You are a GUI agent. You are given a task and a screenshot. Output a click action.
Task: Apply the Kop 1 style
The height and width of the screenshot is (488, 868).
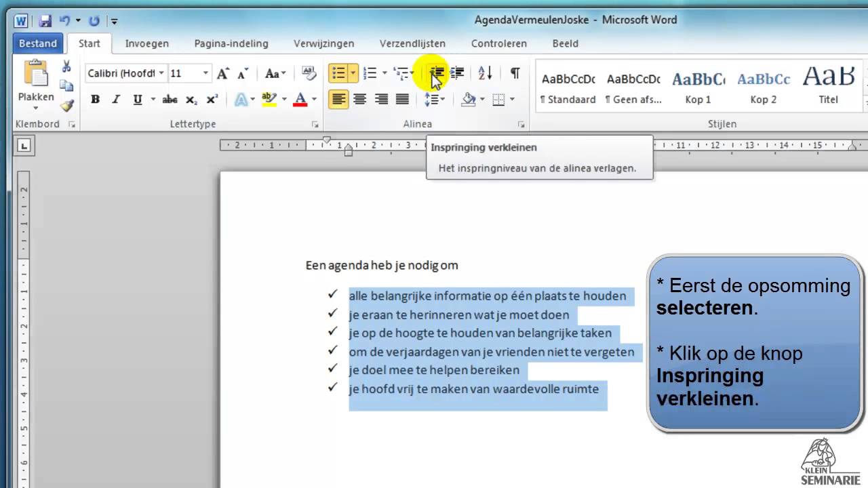698,87
